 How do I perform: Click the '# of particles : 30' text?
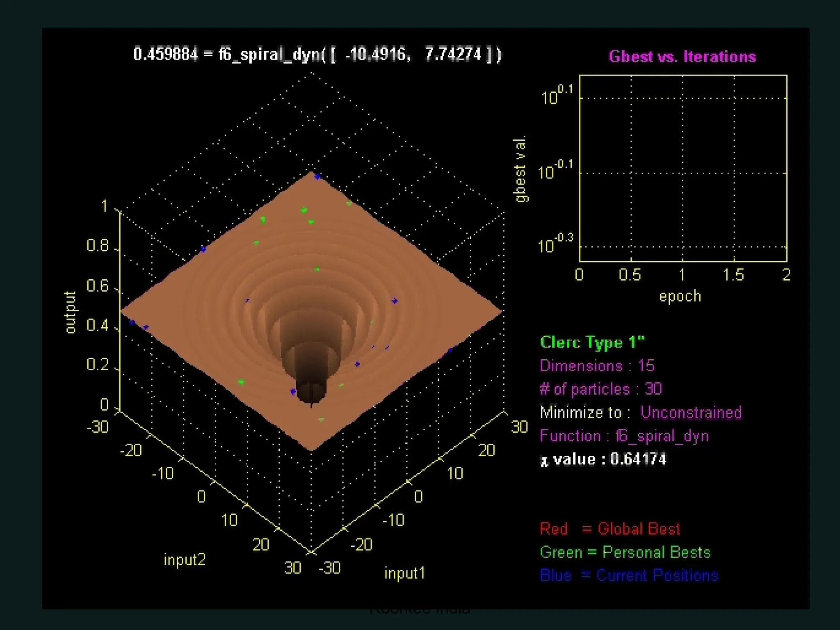click(601, 389)
